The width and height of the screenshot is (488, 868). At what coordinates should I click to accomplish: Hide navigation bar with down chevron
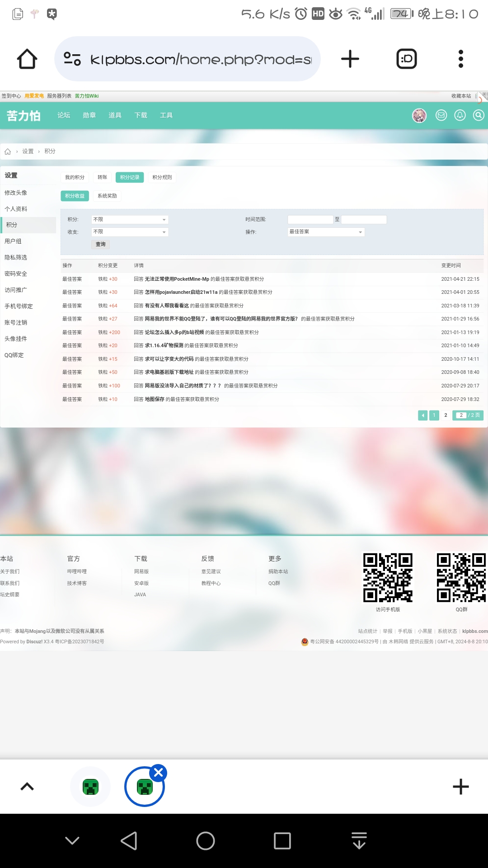[72, 841]
